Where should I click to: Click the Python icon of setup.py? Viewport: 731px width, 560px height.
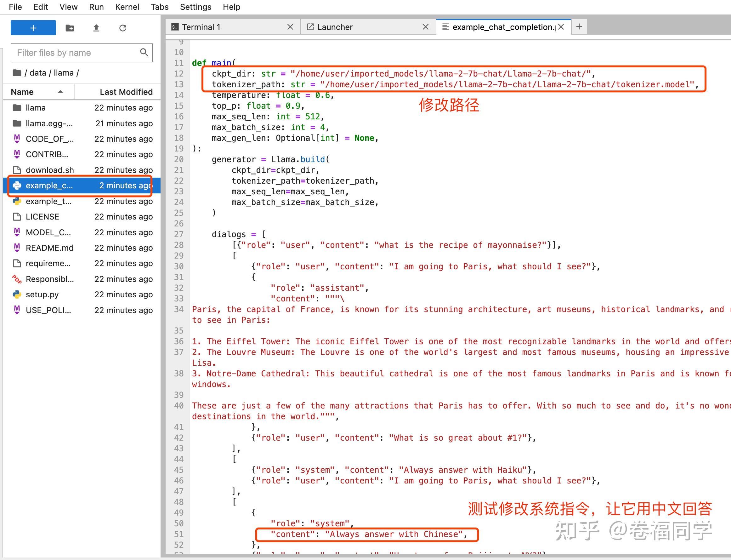tap(17, 294)
